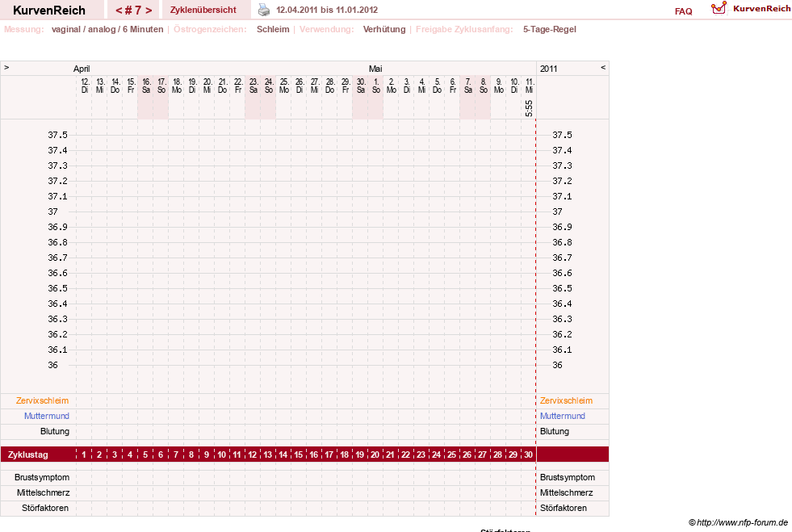The height and width of the screenshot is (532, 792).
Task: Select cycle day 10 cell
Action: (x=222, y=455)
